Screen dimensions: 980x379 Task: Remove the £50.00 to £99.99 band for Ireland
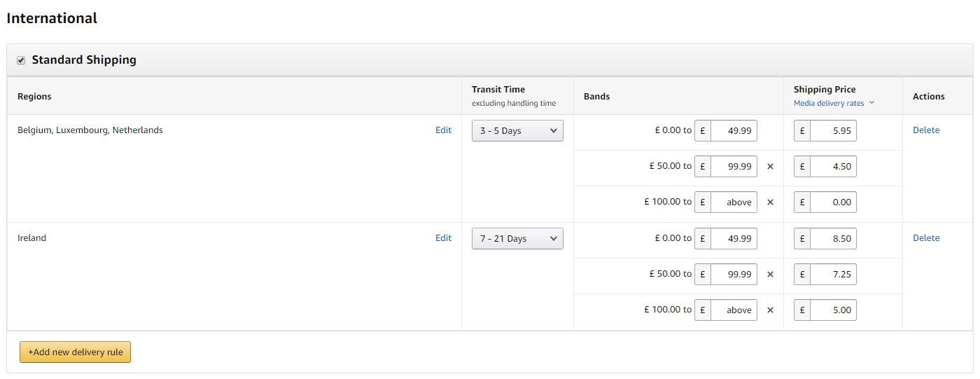pos(770,275)
